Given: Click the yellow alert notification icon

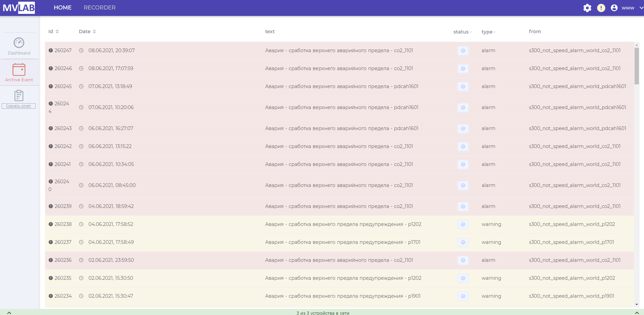Looking at the screenshot, I should [x=601, y=8].
